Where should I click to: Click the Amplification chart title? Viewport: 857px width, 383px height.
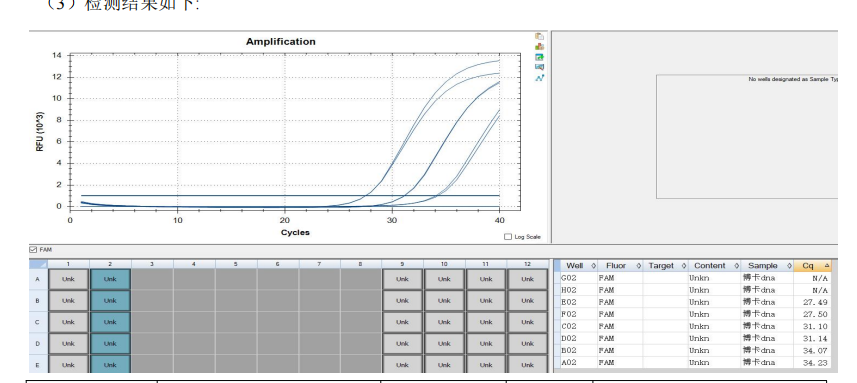[280, 42]
